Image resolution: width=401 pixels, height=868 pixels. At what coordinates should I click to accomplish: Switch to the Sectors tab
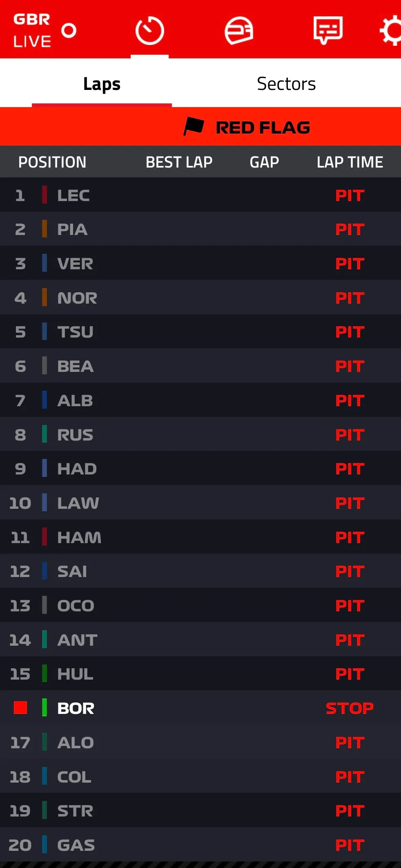pyautogui.click(x=286, y=84)
